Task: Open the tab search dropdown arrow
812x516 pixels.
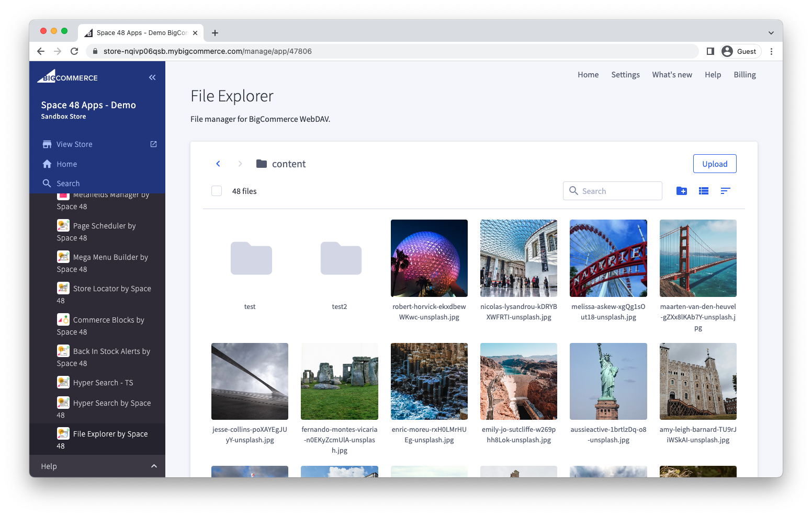Action: click(x=771, y=32)
